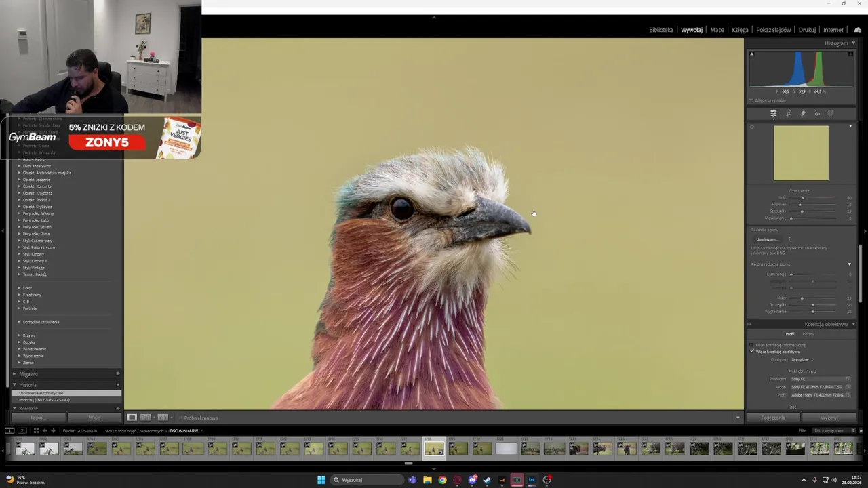868x488 pixels.
Task: Expand Pory roku: Wiosna preset group
Action: click(19, 213)
